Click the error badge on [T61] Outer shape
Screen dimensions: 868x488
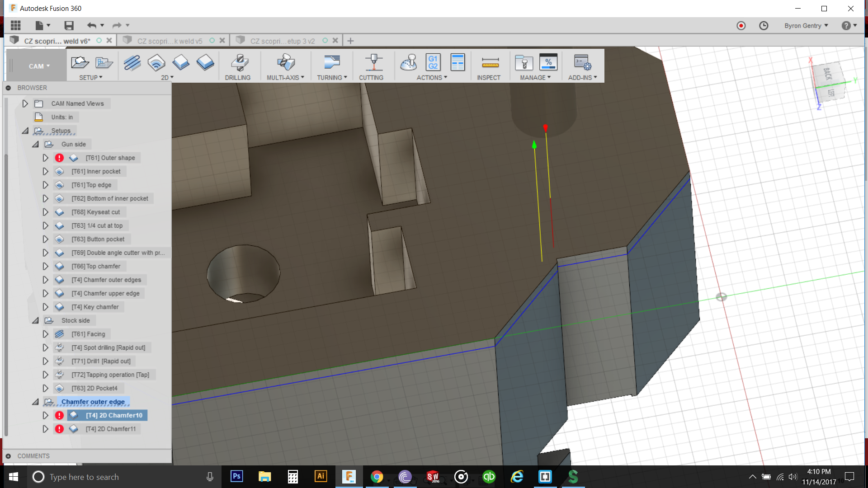point(59,158)
